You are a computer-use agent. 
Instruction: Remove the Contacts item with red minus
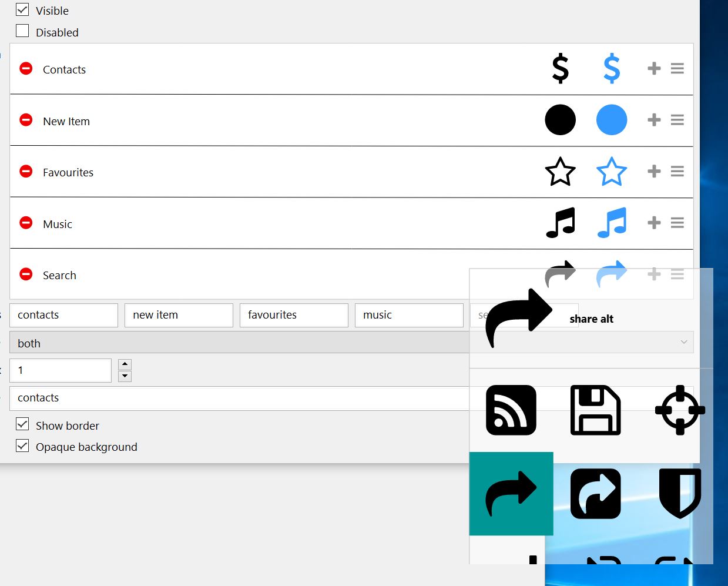click(x=26, y=69)
